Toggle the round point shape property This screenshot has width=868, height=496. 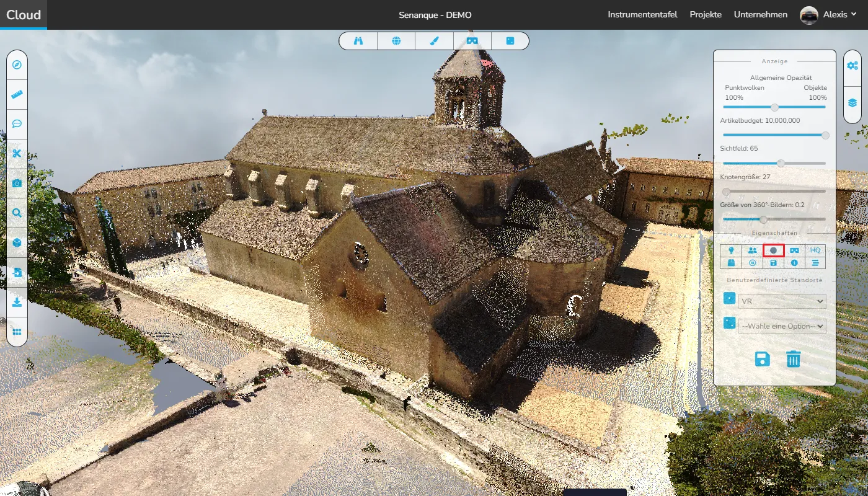point(774,250)
